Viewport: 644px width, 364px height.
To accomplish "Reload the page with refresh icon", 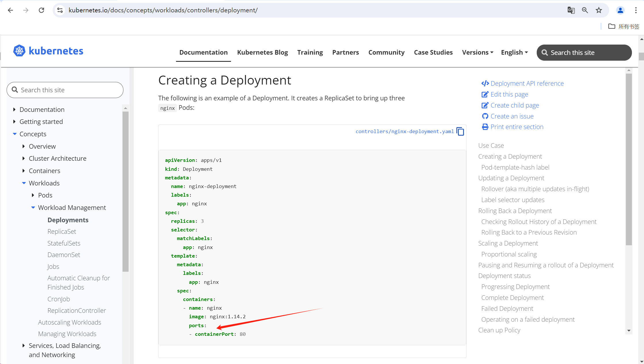I will 41,10.
